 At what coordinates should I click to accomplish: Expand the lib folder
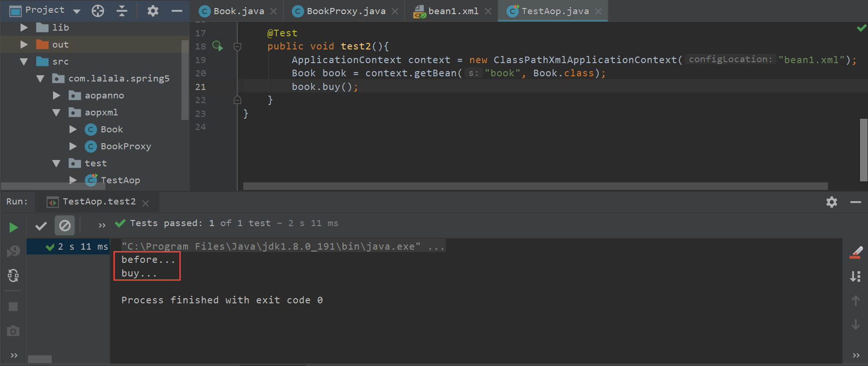[24, 28]
